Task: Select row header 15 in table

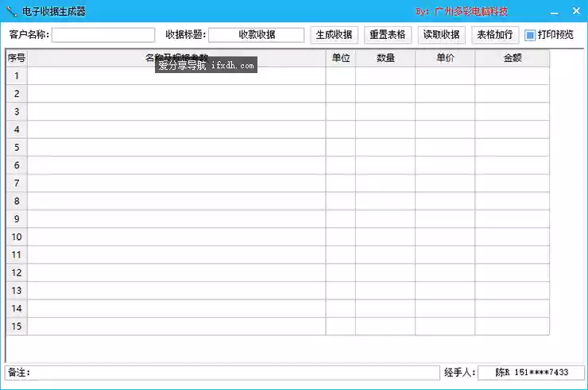Action: click(16, 326)
